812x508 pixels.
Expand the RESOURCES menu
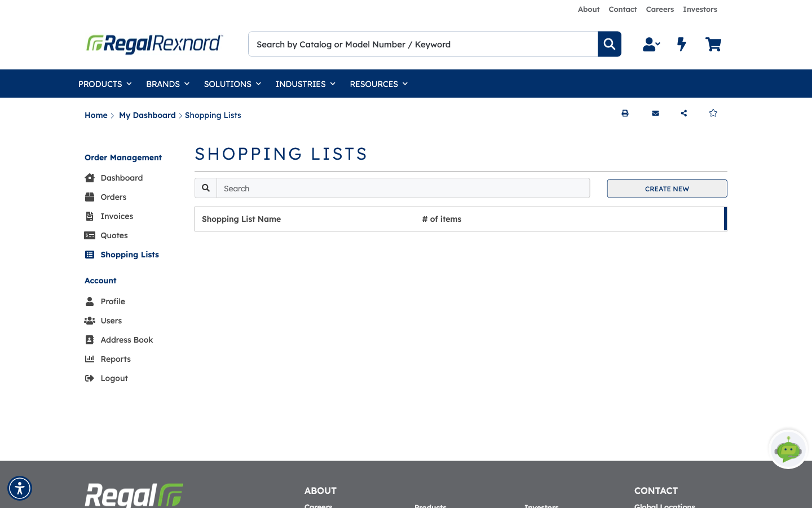tap(378, 84)
